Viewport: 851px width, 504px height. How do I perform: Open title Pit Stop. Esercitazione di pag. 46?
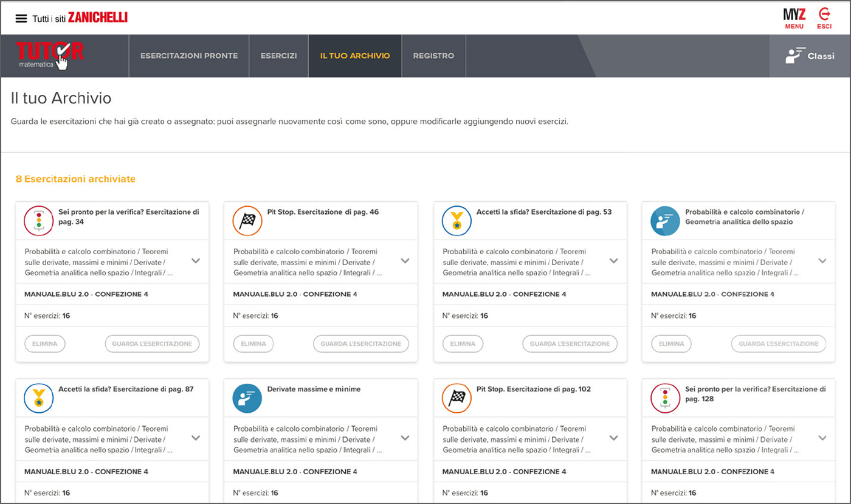point(323,212)
